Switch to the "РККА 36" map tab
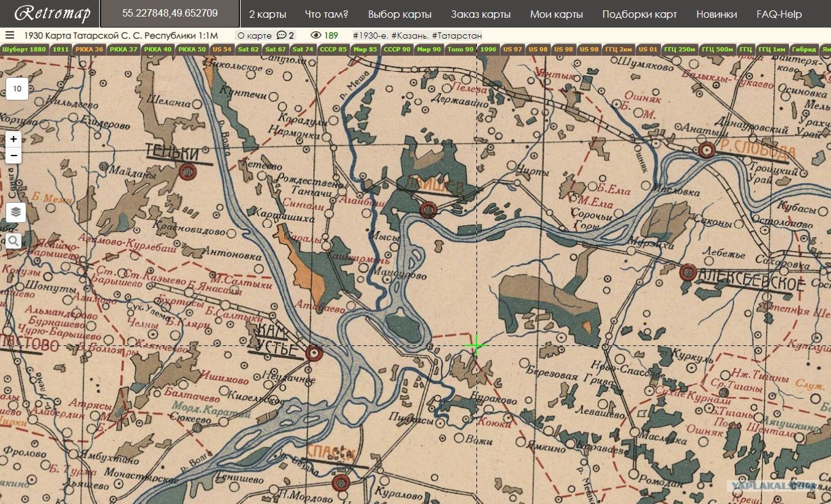Screen dimensions: 831x504 pyautogui.click(x=89, y=49)
